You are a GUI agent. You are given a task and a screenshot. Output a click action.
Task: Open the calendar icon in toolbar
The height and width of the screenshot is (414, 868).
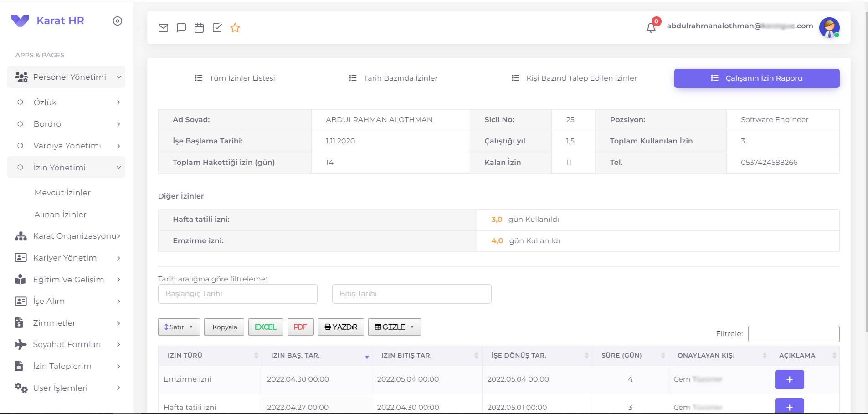199,27
